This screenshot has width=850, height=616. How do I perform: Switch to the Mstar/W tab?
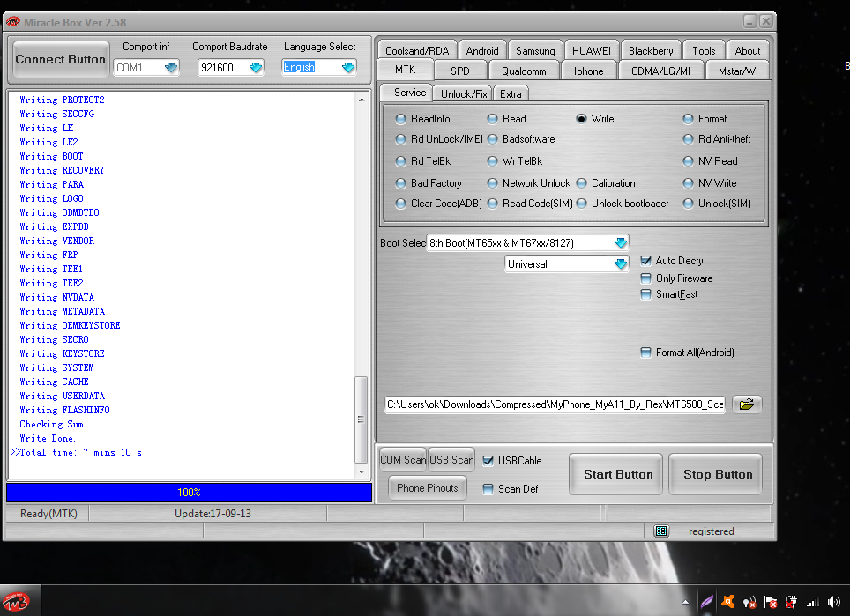point(737,71)
